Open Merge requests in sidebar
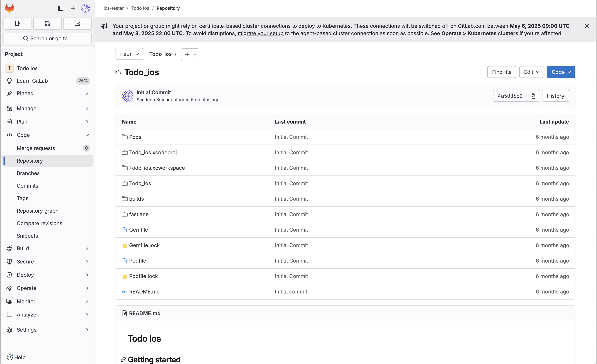This screenshot has width=597, height=364. pos(48,148)
